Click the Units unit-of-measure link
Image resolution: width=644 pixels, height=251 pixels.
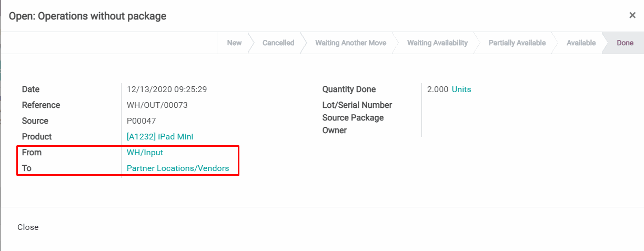pos(461,89)
